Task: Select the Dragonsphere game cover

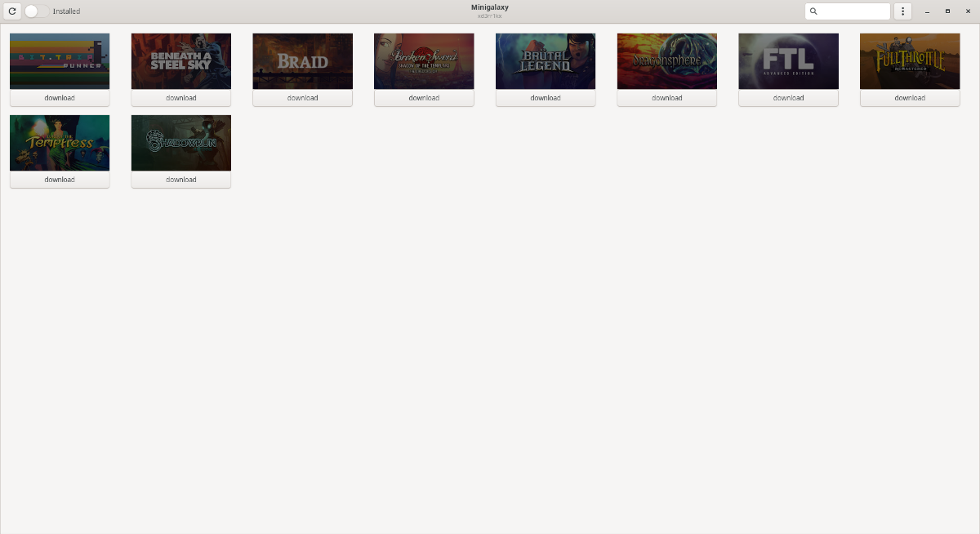Action: click(x=666, y=60)
